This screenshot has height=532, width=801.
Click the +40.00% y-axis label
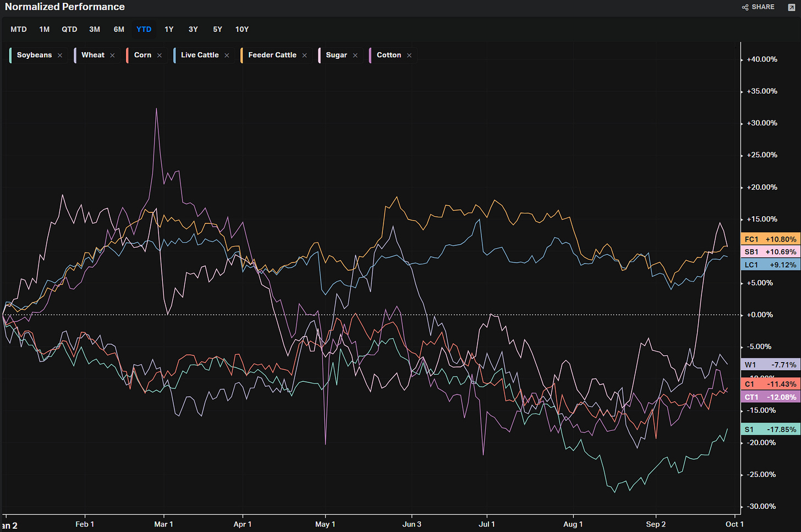click(762, 59)
